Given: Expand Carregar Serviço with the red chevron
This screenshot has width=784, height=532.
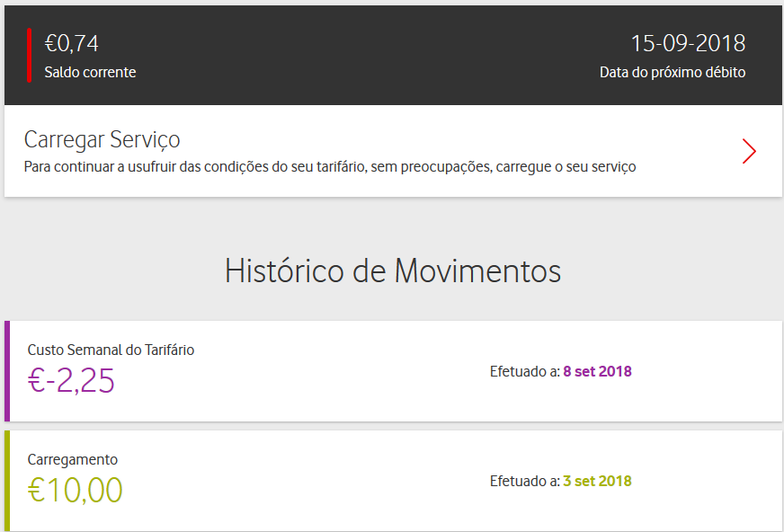Looking at the screenshot, I should (749, 152).
